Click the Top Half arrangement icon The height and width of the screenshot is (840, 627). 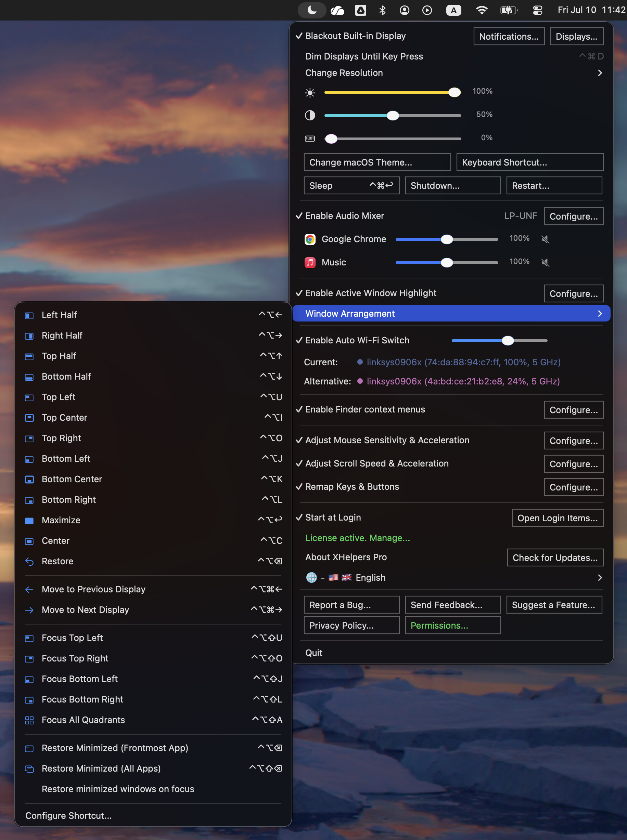point(29,356)
